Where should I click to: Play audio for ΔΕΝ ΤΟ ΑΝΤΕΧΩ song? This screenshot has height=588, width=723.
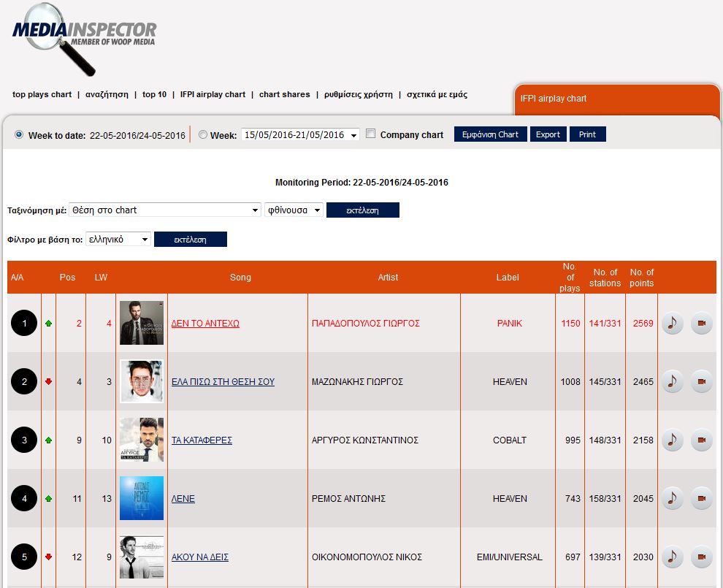click(x=672, y=323)
